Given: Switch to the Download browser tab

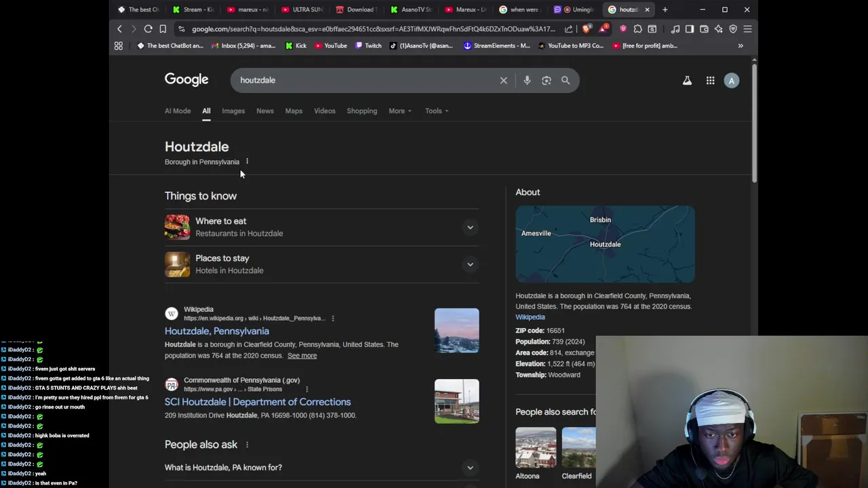Looking at the screenshot, I should [x=355, y=9].
